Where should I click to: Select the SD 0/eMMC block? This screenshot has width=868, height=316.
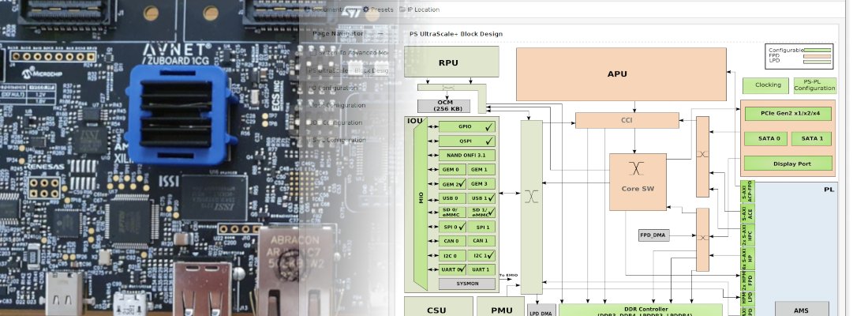tap(452, 213)
